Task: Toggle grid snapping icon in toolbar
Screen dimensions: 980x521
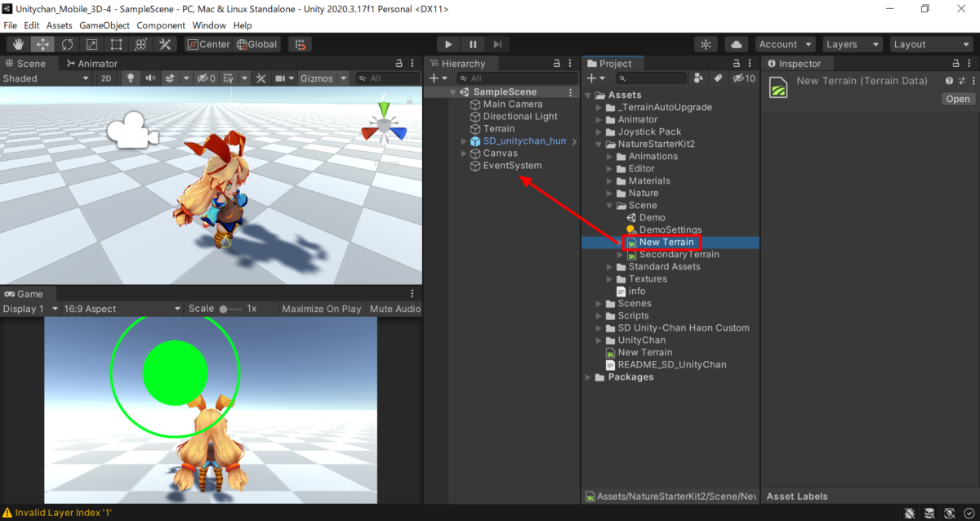Action: point(301,44)
